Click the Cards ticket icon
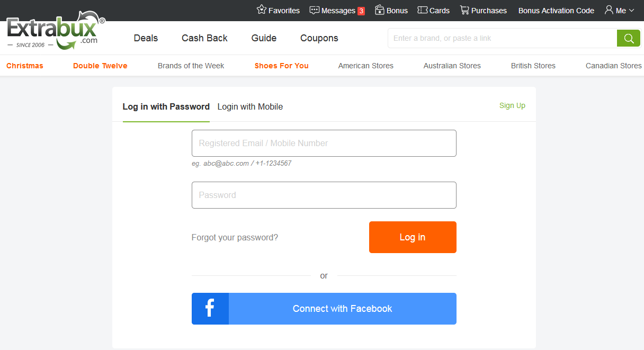Screen dimensions: 644x350 (x=422, y=10)
